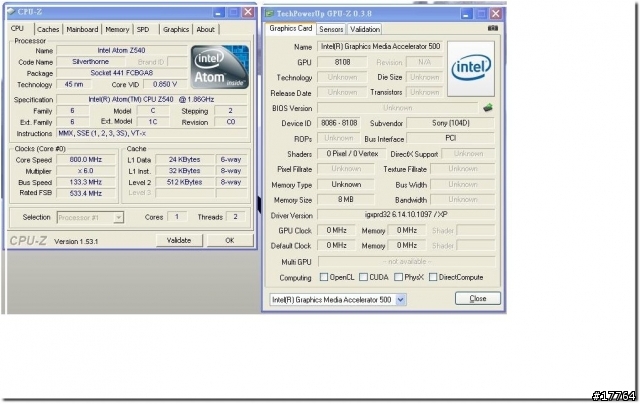
Task: Click the Intel logo in GPU-Z
Action: click(x=471, y=69)
